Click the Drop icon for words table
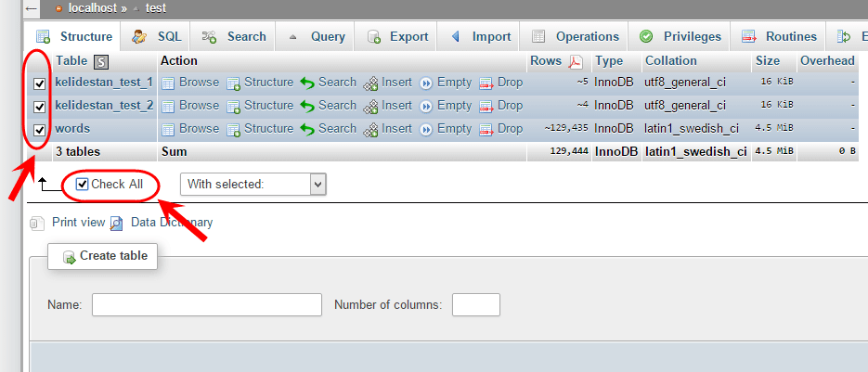 click(x=486, y=130)
